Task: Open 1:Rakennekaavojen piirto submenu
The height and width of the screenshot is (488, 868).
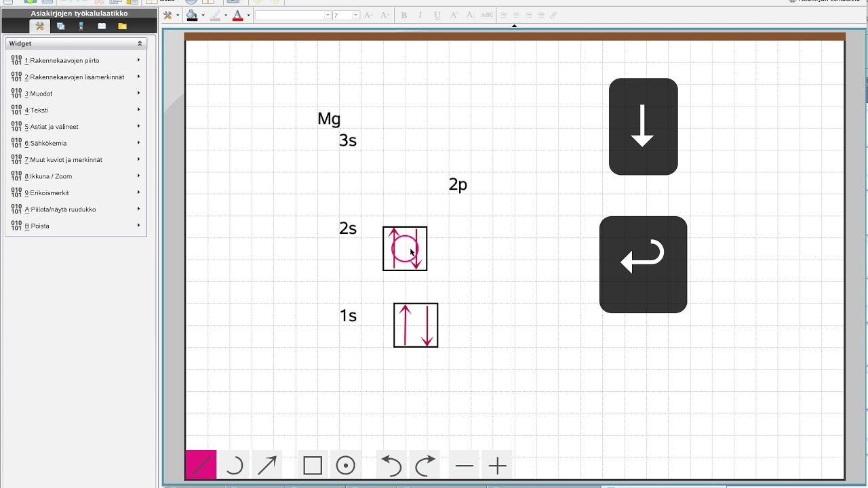Action: (76, 60)
